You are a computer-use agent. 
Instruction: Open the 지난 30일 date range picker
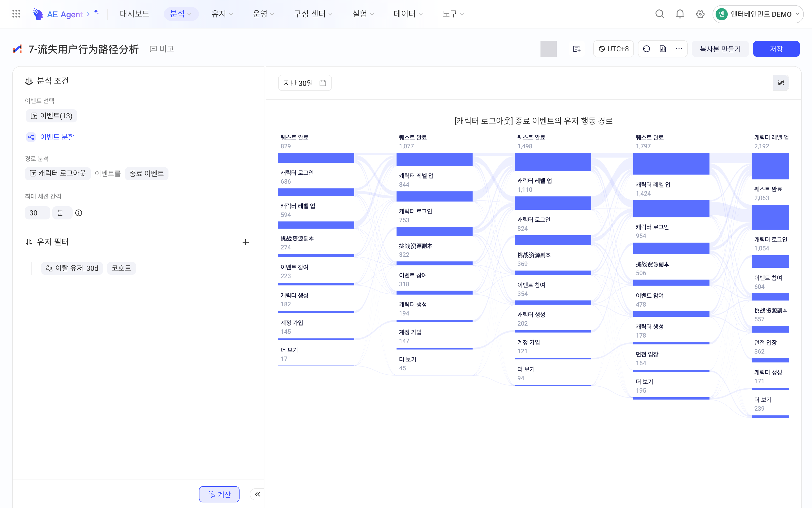[x=305, y=83]
